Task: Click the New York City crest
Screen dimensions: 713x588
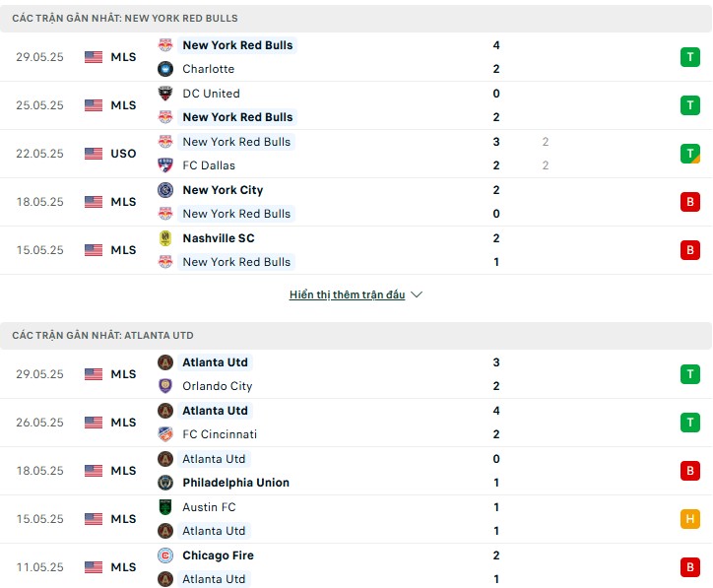Action: click(x=165, y=190)
